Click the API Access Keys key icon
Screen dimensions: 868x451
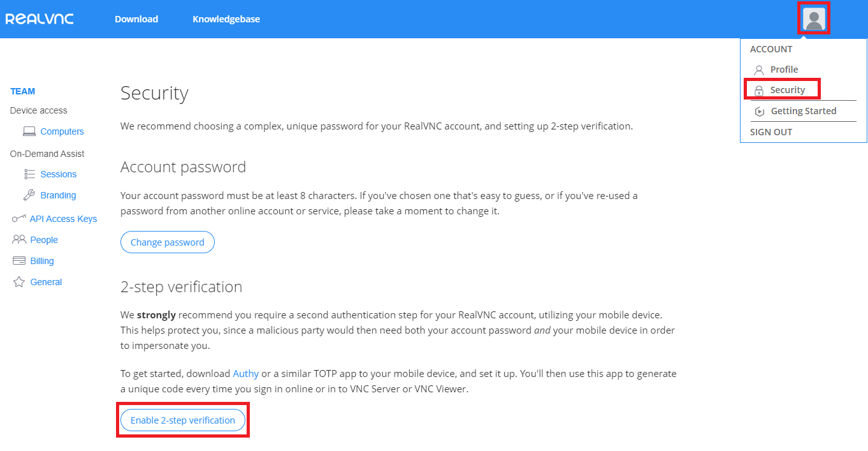pyautogui.click(x=17, y=218)
